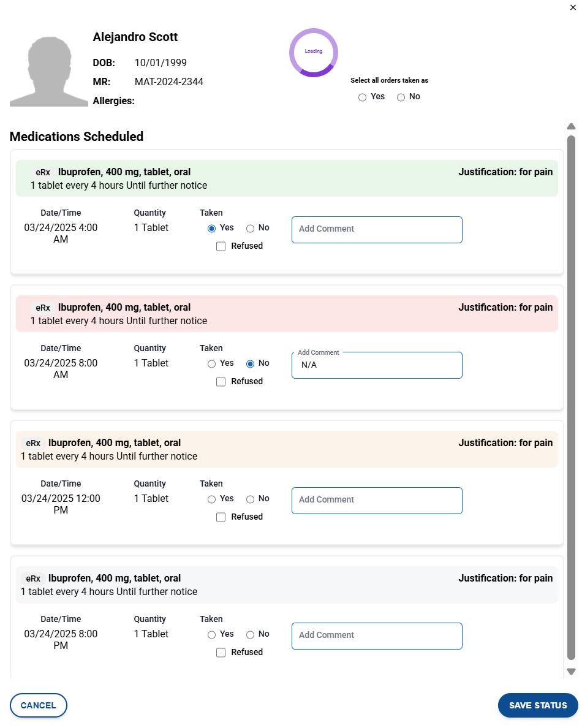Image resolution: width=582 pixels, height=728 pixels.
Task: Check Refused for the 12:00 PM dose
Action: point(221,517)
